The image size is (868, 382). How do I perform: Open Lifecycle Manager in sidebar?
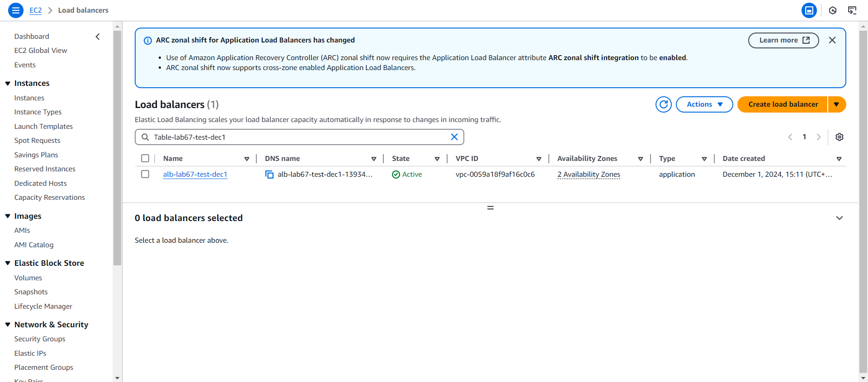43,307
